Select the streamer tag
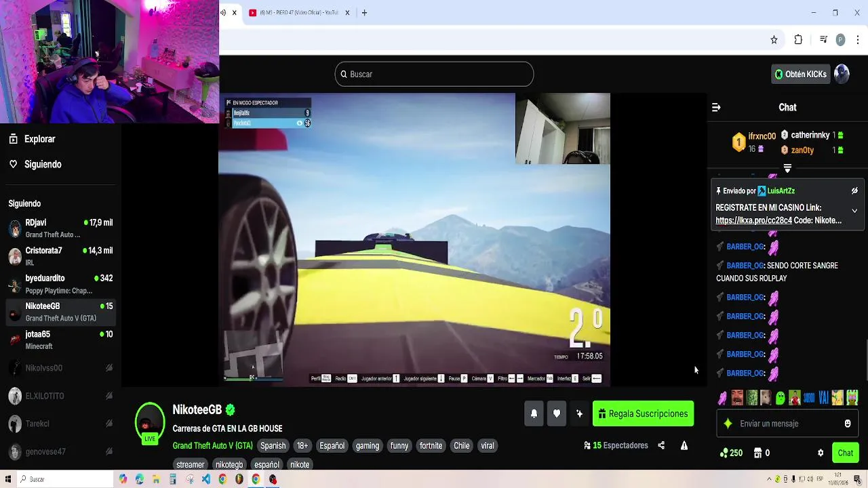The image size is (868, 488). tap(191, 464)
